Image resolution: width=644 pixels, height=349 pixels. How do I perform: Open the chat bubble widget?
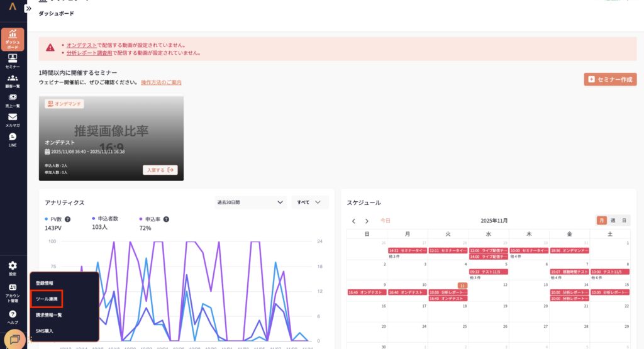[15, 340]
